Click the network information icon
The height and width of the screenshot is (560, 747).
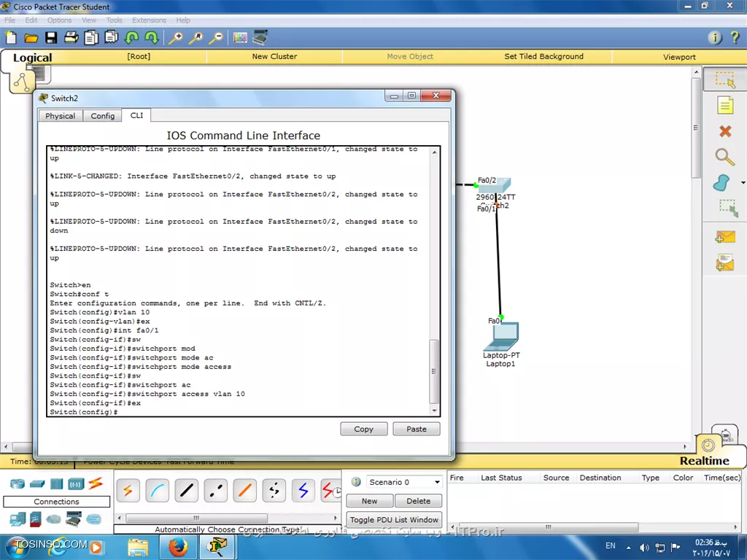pos(715,38)
